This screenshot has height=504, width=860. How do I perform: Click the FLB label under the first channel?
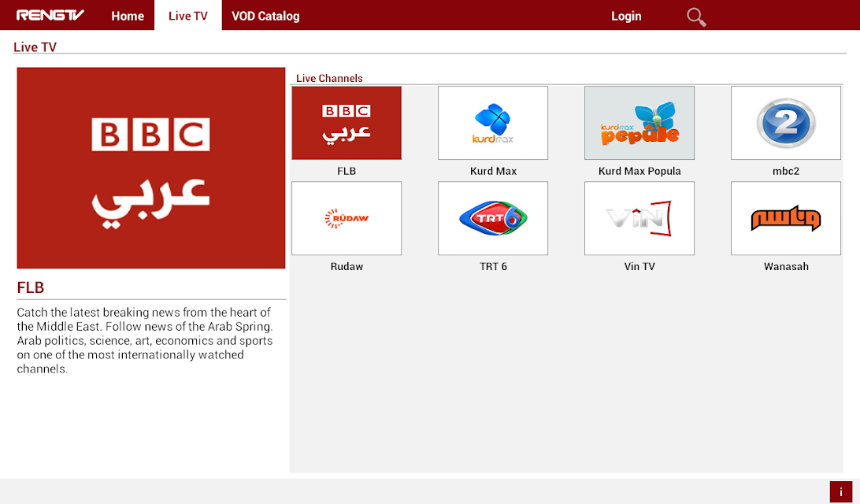click(x=347, y=171)
